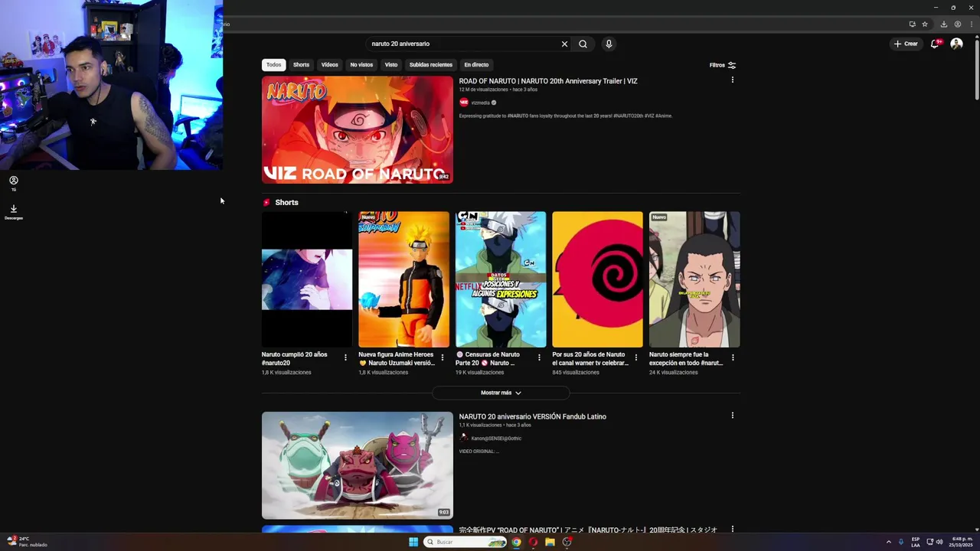Open the Hyuga character short thumbnail
980x551 pixels.
[x=694, y=279]
